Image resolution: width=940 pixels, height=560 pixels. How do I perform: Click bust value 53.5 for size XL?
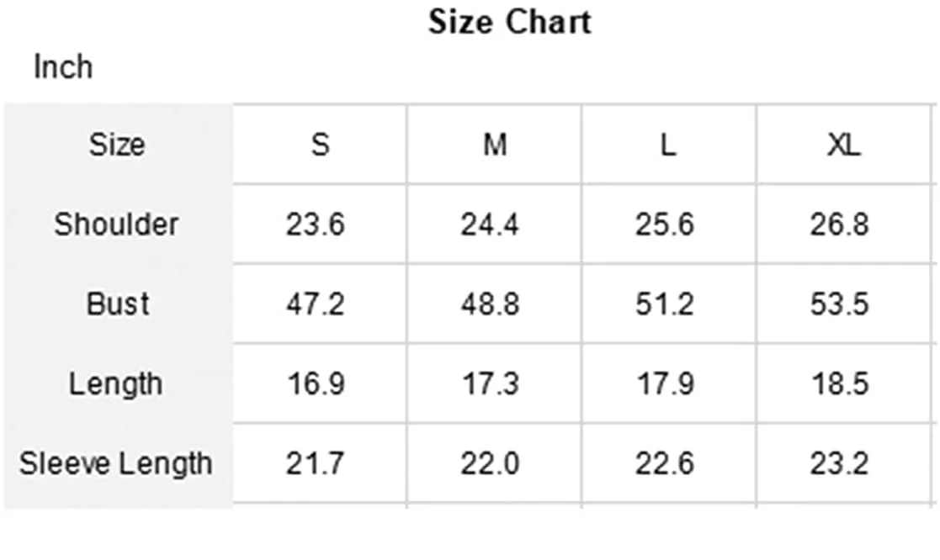[839, 304]
